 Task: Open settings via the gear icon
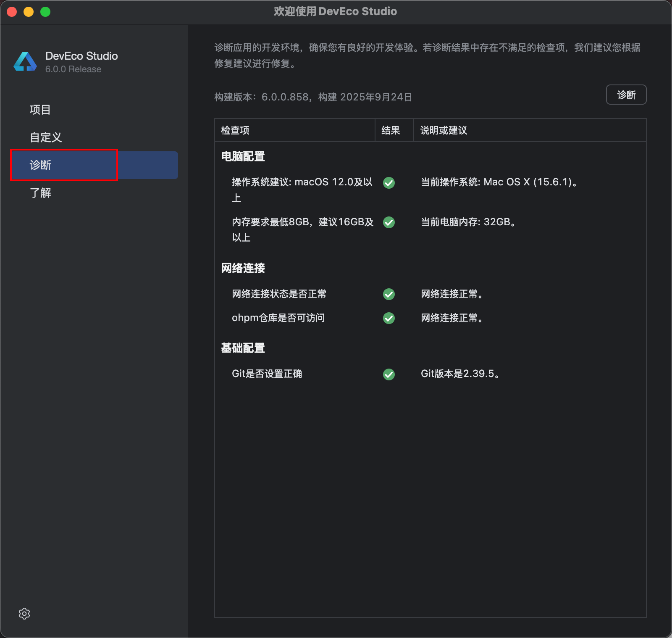(24, 614)
